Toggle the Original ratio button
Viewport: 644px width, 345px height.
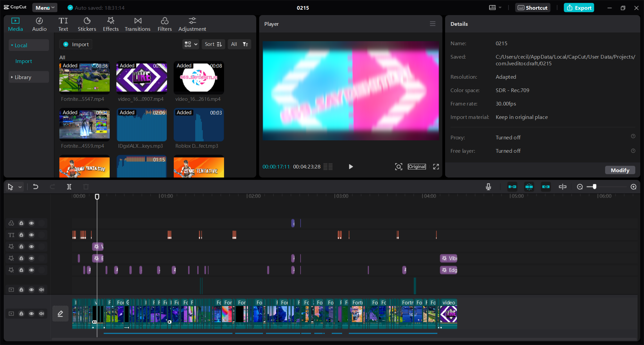tap(417, 167)
